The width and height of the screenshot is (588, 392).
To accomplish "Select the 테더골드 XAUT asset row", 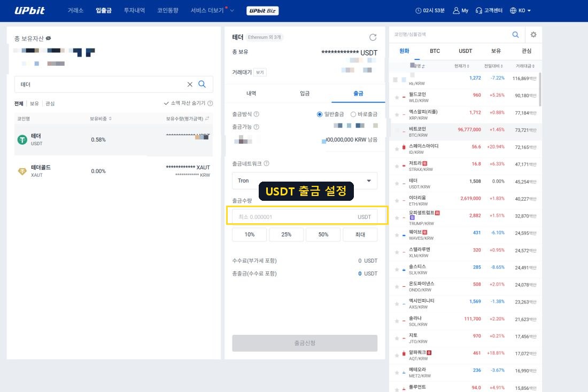I will [113, 171].
